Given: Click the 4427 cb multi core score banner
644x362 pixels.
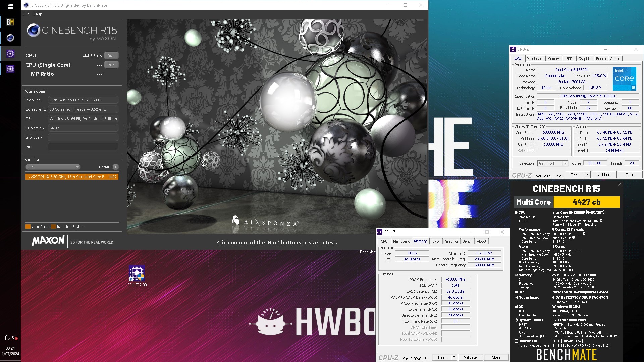Looking at the screenshot, I should (x=586, y=202).
